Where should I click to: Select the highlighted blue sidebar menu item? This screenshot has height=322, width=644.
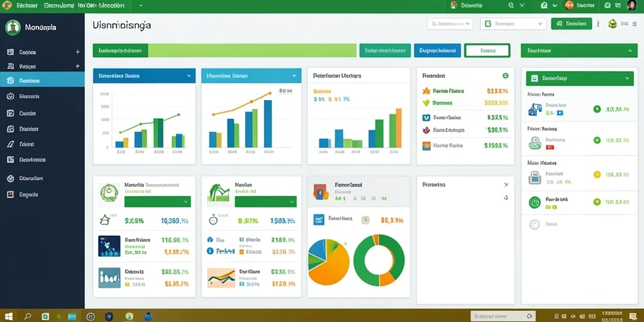[x=42, y=81]
